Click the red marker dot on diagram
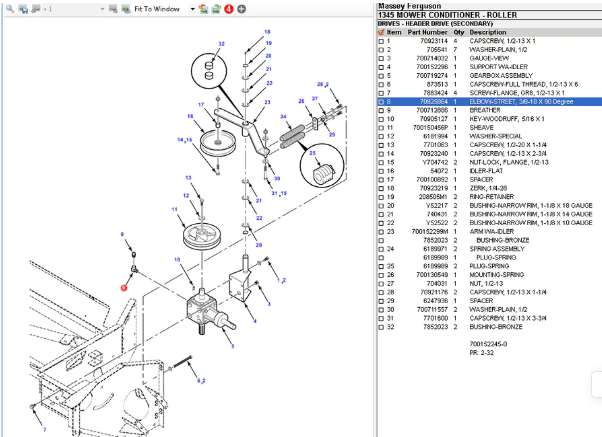Viewport: 602px width, 437px height. click(x=124, y=286)
